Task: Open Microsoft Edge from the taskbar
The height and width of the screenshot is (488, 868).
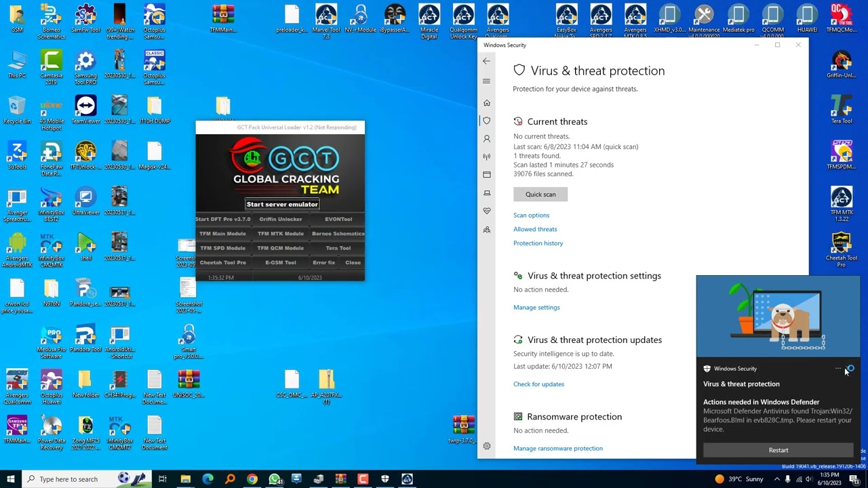Action: 208,479
